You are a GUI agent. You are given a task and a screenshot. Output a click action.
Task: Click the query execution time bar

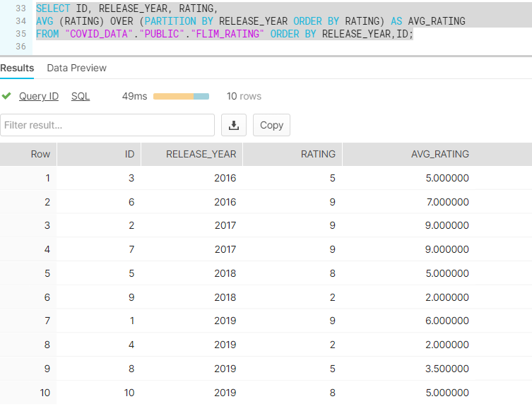pos(181,96)
